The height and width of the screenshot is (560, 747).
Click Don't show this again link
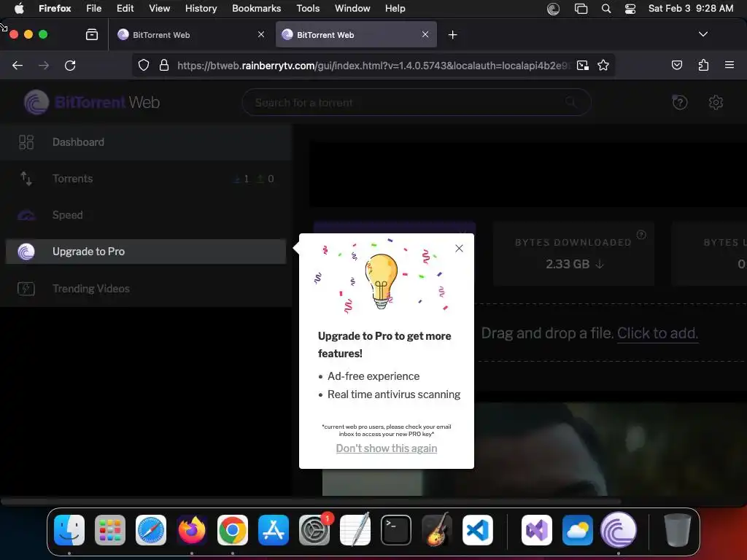(x=387, y=448)
